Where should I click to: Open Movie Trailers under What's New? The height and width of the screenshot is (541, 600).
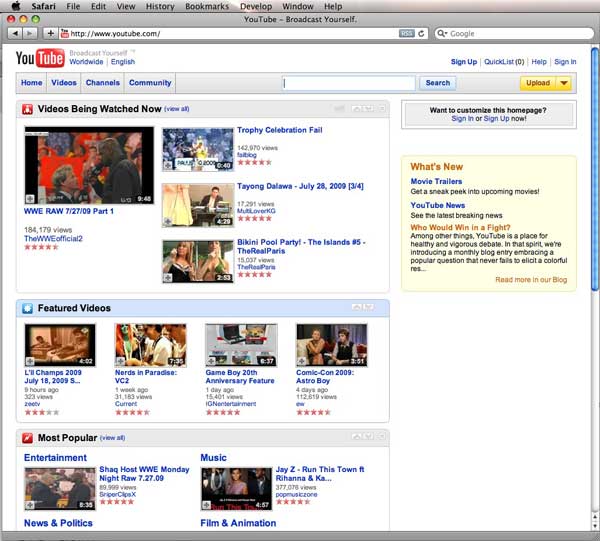pyautogui.click(x=436, y=181)
